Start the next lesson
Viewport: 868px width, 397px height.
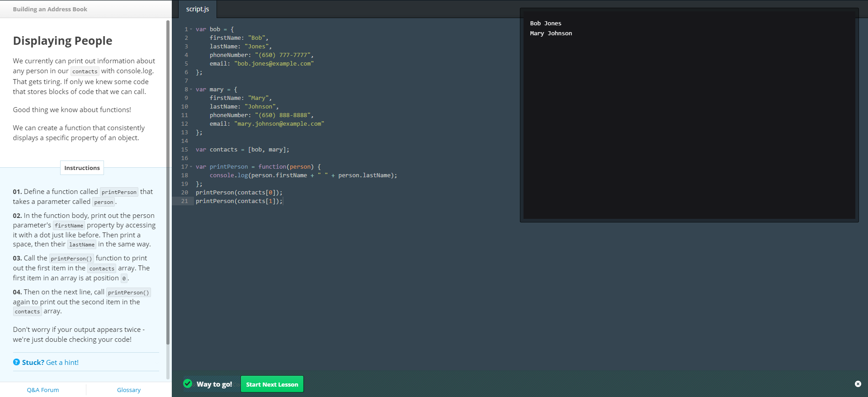point(272,384)
